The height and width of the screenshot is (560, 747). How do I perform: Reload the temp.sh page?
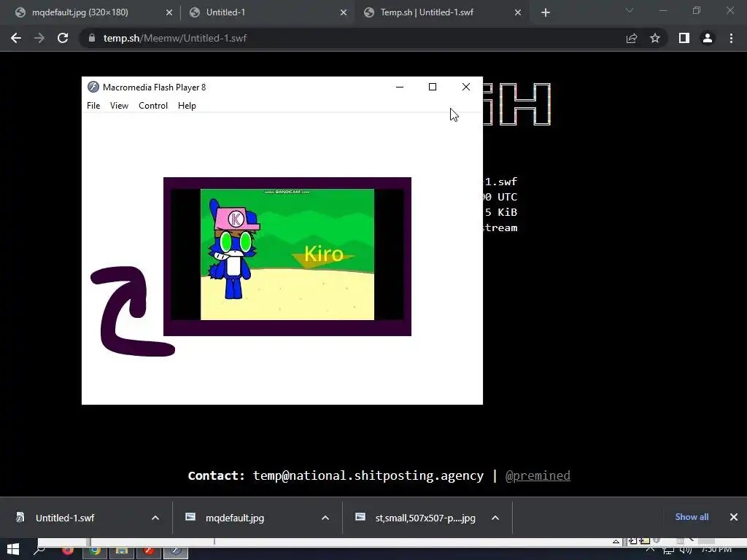[63, 38]
